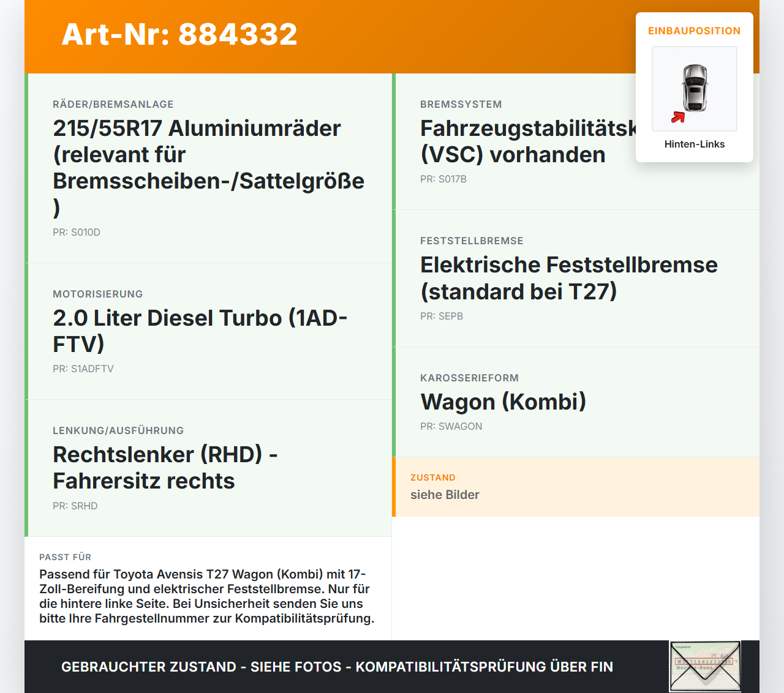Select Elektrische Feststellbremse text
Viewport: 784px width, 693px height.
point(569,264)
